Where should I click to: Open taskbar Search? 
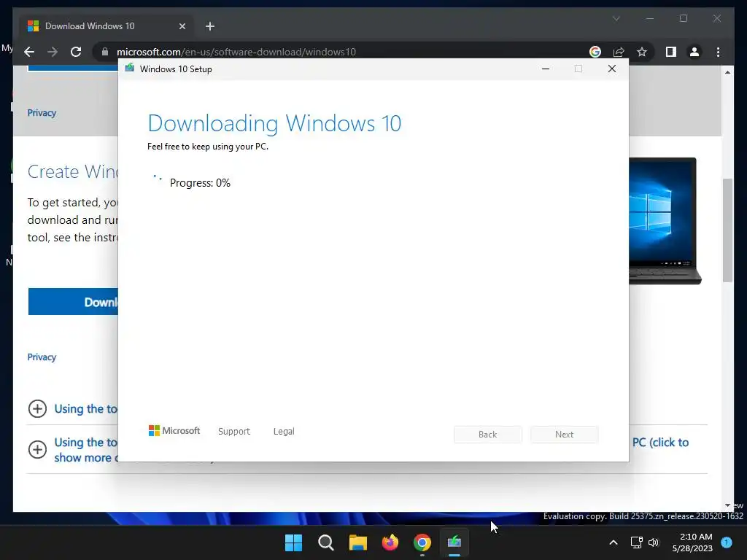(326, 542)
